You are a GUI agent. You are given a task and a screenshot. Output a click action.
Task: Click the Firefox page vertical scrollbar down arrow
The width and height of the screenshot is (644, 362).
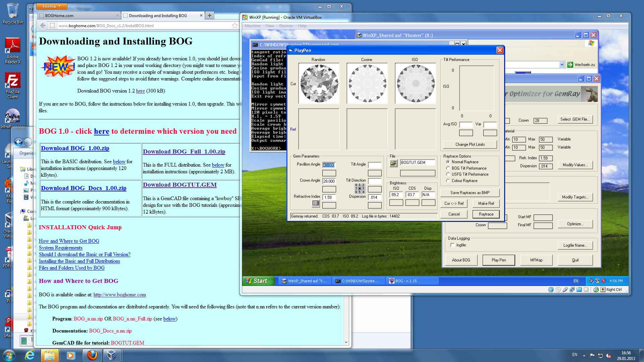[x=346, y=343]
